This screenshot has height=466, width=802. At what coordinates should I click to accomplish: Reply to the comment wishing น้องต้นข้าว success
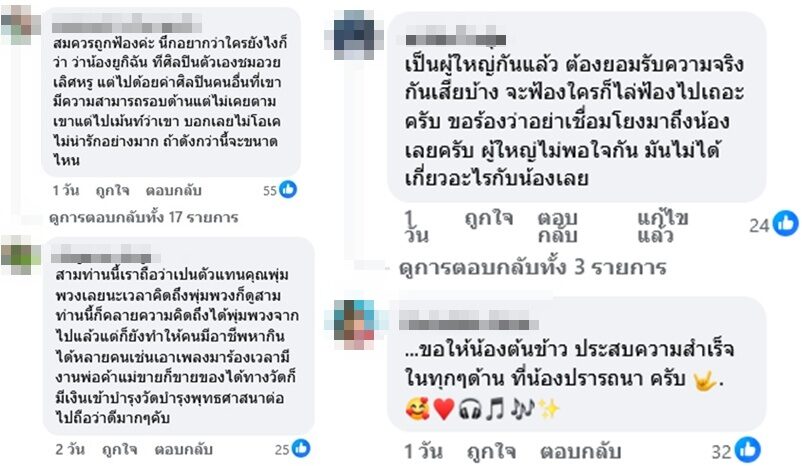[x=581, y=451]
